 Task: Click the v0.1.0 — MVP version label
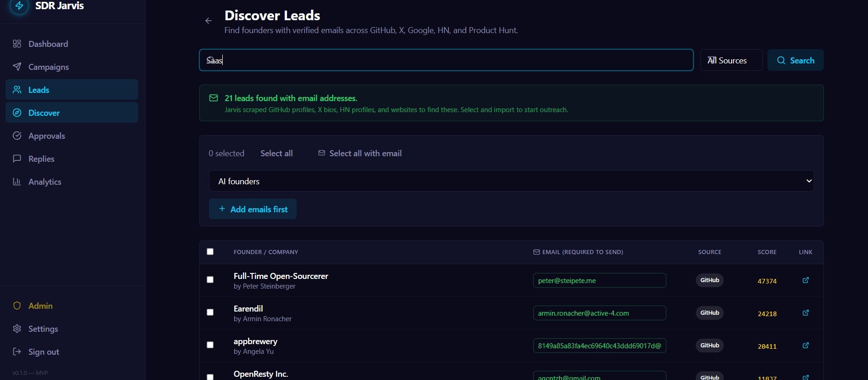click(30, 373)
